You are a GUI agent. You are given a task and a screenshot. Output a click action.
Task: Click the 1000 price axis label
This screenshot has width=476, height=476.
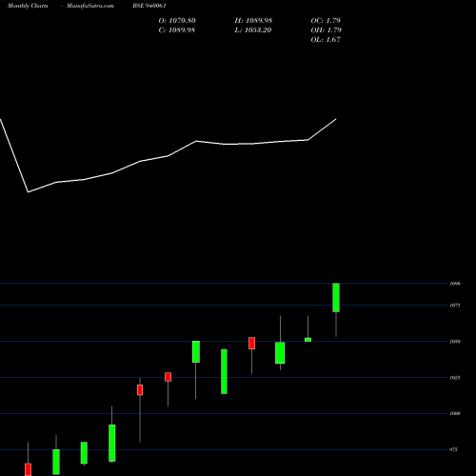[x=455, y=413]
